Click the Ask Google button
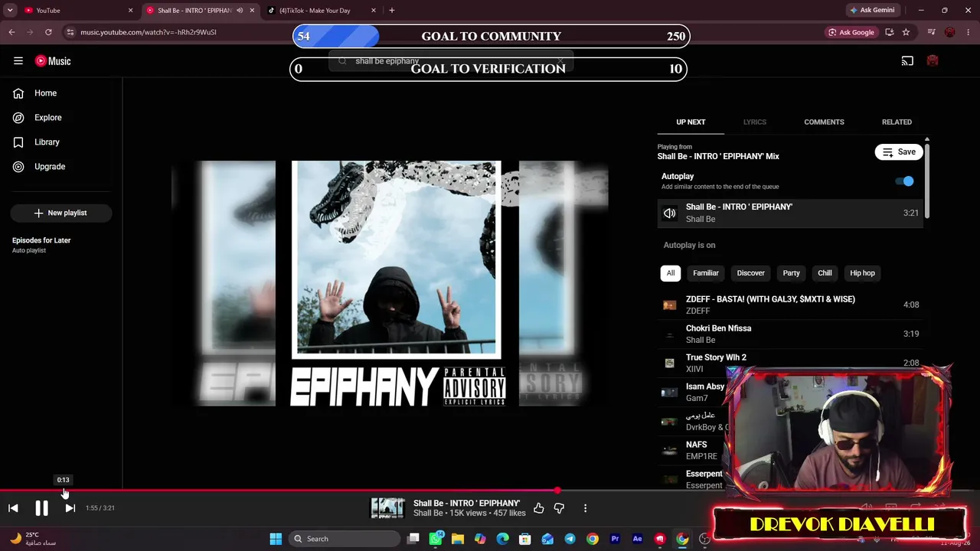Image resolution: width=980 pixels, height=551 pixels. click(851, 32)
